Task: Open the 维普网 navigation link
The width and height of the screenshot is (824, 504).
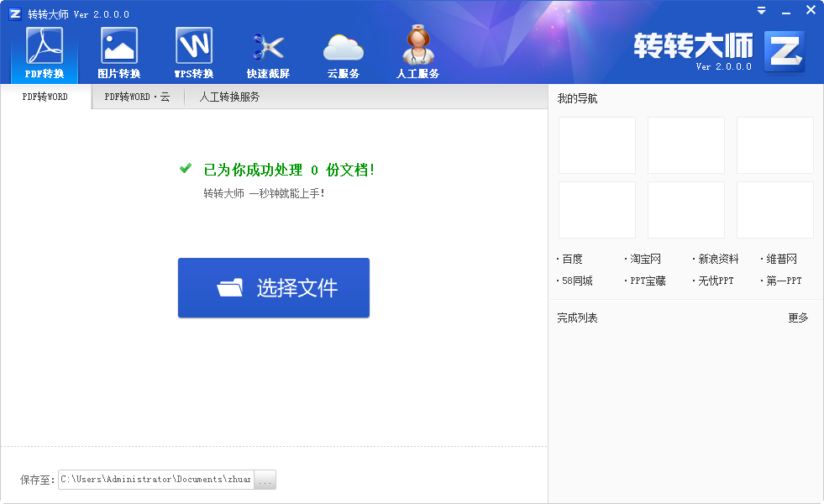Action: pos(781,258)
